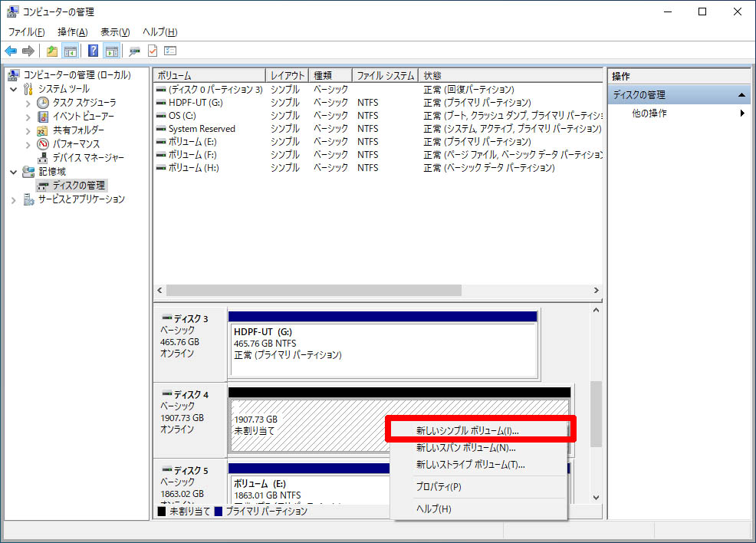The height and width of the screenshot is (543, 756).
Task: Select 記憶域 in the tree
Action: click(x=52, y=172)
